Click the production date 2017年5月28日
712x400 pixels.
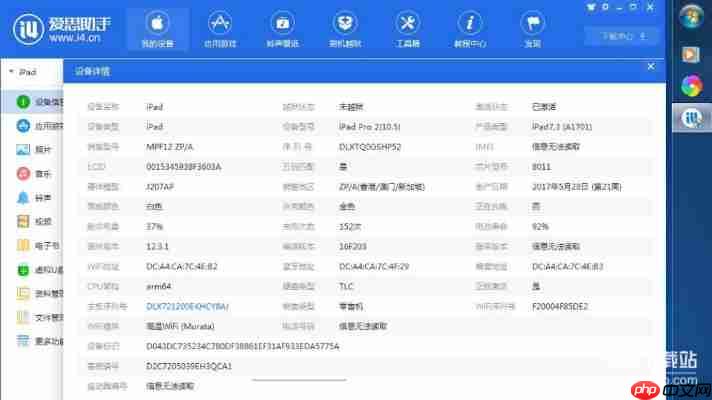(x=576, y=187)
